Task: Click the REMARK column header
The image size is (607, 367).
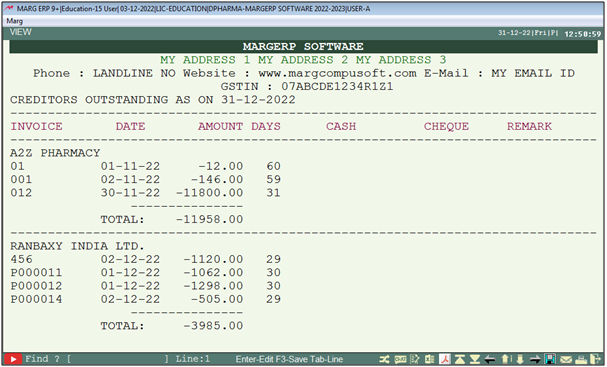Action: 530,126
